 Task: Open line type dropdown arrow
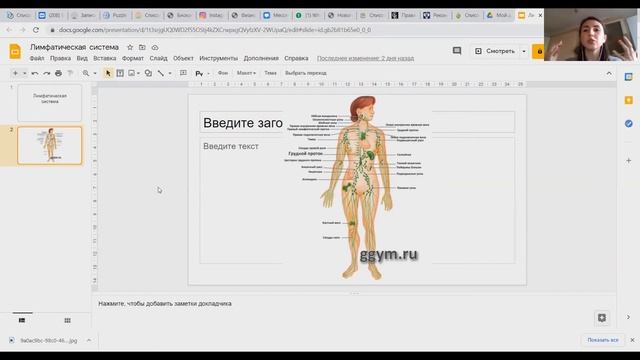tap(170, 73)
